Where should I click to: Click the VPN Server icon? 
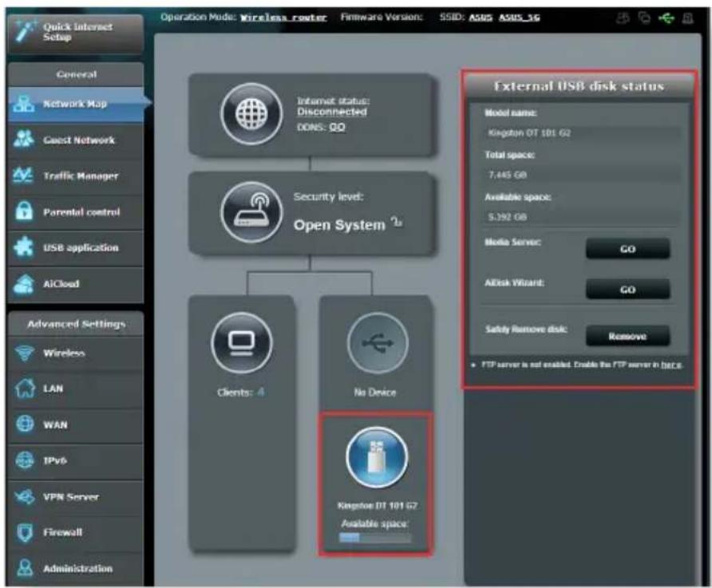[x=24, y=496]
